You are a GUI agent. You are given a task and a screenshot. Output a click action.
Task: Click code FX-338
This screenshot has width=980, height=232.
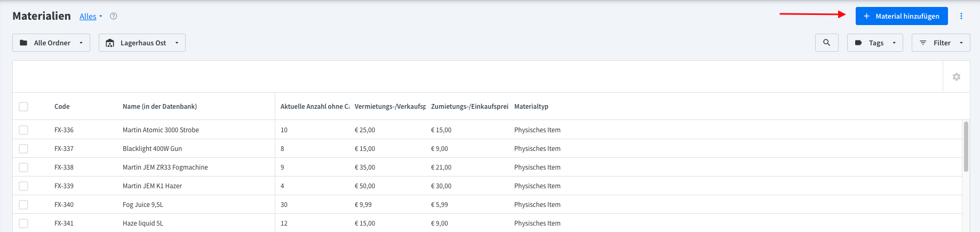[64, 167]
